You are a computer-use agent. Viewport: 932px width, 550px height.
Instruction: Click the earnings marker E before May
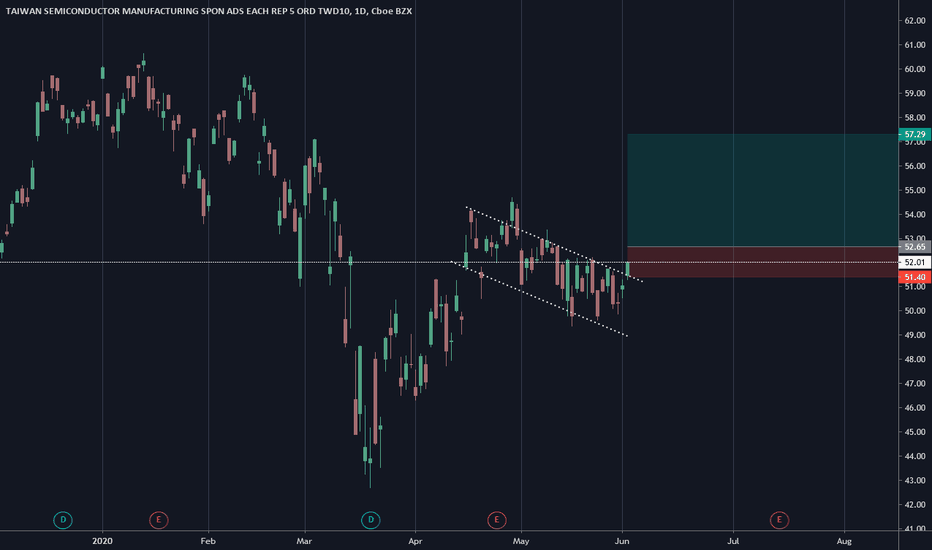click(x=497, y=520)
